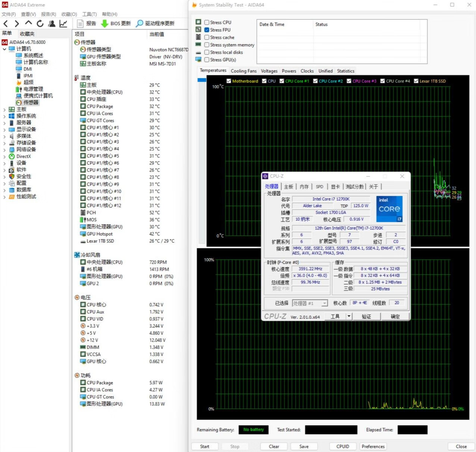Image resolution: width=476 pixels, height=452 pixels.
Task: Open the 帮助(H) menu in AIDA64
Action: [x=110, y=14]
